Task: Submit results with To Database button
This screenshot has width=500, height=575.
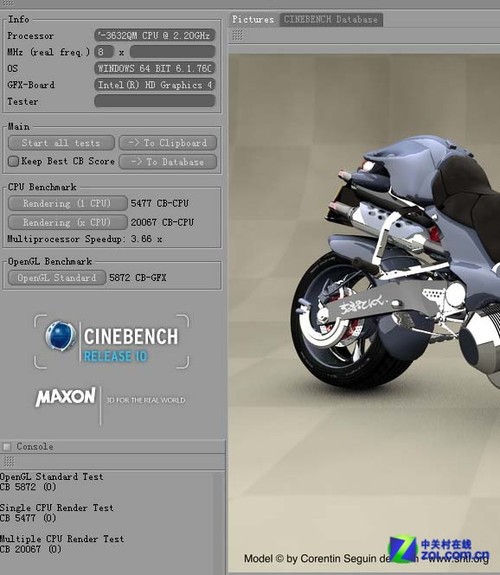Action: click(x=168, y=162)
